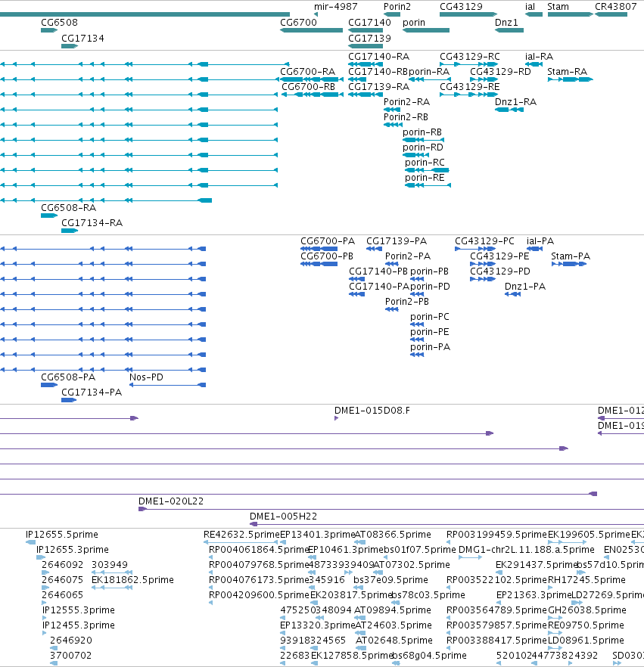Open transcript CG43129-RC
This screenshot has height=667, width=644.
pyautogui.click(x=469, y=57)
